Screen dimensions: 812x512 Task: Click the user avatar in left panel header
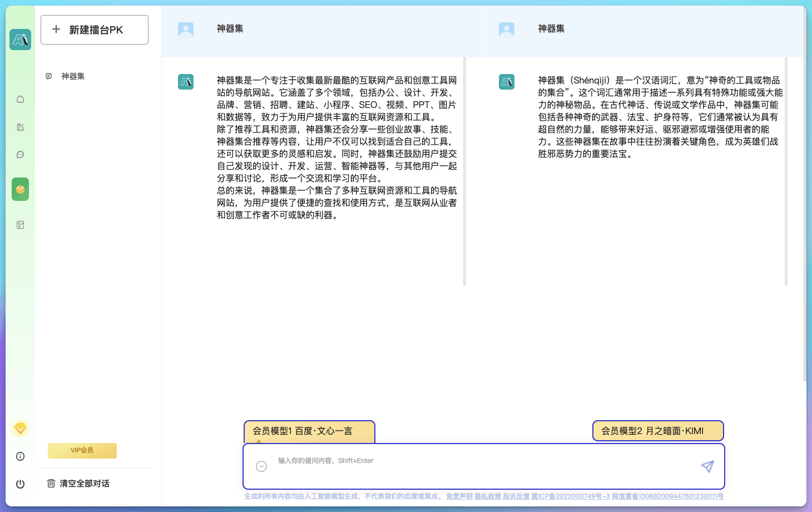pos(186,29)
